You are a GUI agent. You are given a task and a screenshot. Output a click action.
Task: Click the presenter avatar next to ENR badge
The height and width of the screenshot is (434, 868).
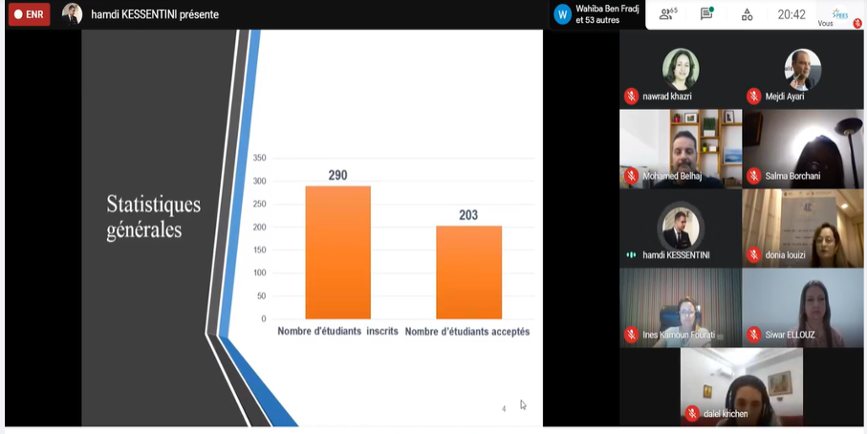(x=72, y=14)
